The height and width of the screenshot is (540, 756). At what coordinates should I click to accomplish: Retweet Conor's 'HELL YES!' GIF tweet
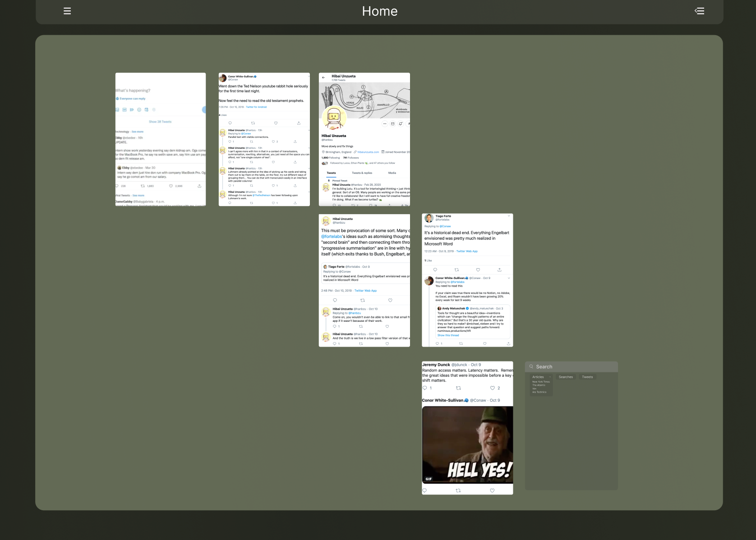tap(458, 490)
